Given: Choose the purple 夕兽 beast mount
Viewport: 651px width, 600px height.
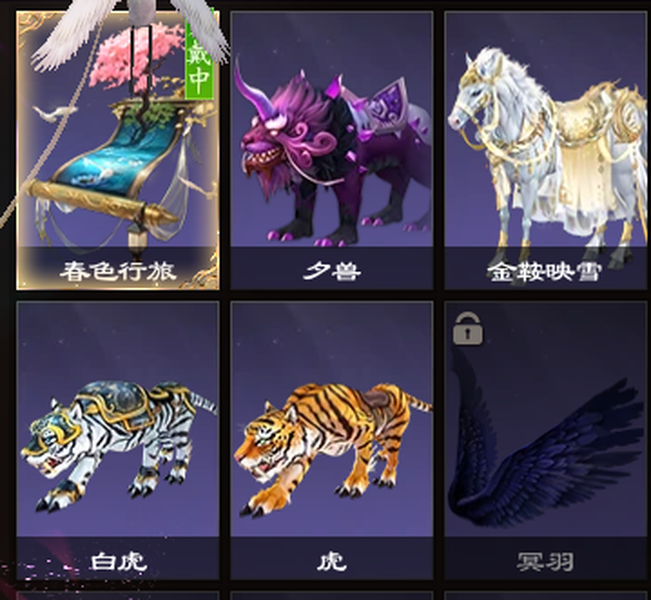Looking at the screenshot, I should click(x=332, y=150).
